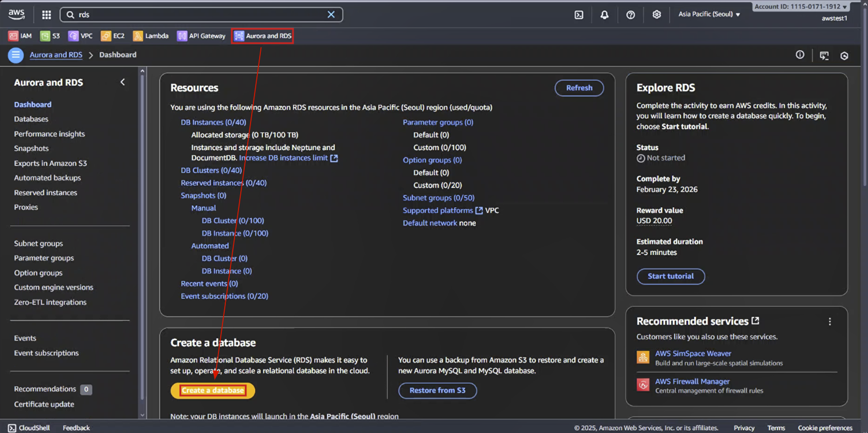This screenshot has height=433, width=868.
Task: Open Lambda favorite shortcut
Action: [x=151, y=36]
